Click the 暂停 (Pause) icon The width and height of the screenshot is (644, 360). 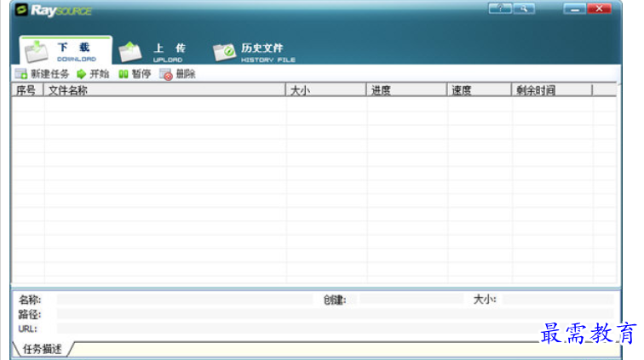(124, 75)
